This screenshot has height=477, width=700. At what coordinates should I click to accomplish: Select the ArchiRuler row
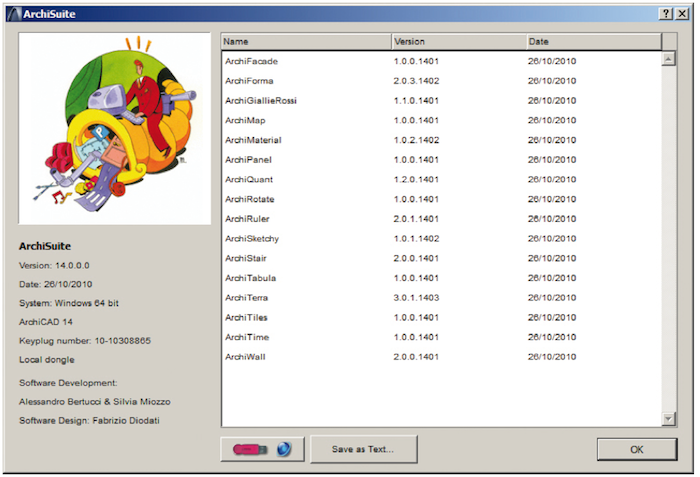coord(441,219)
